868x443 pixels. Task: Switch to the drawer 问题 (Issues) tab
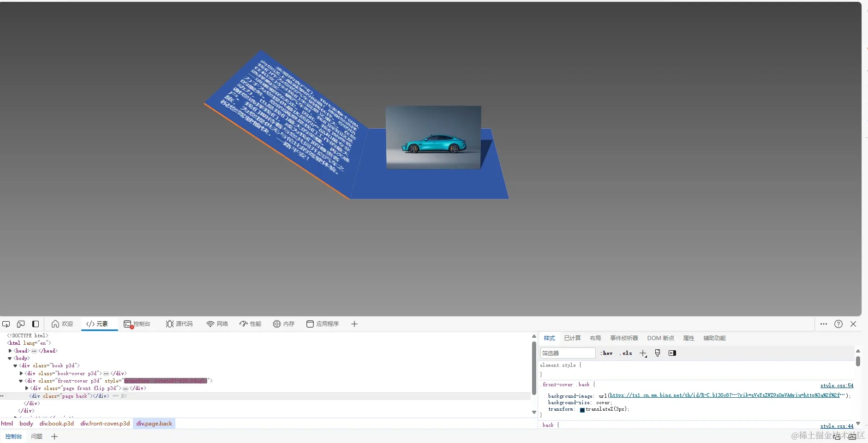[37, 436]
